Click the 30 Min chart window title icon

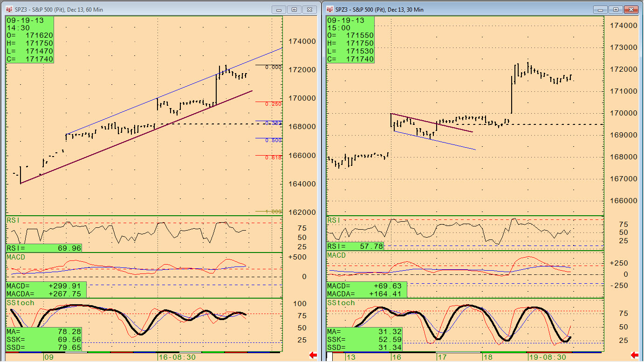tap(330, 9)
